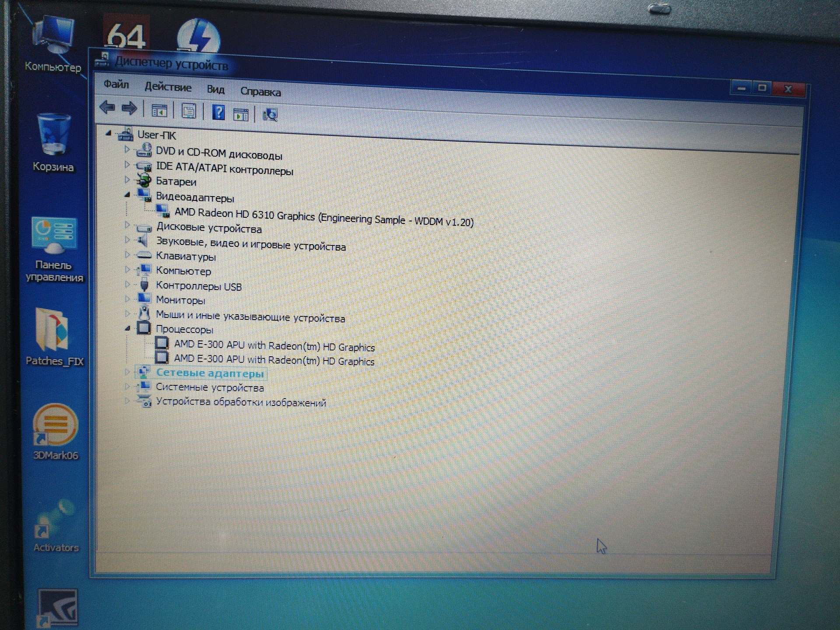Click the Back arrow toolbar button
Image resolution: width=840 pixels, height=630 pixels.
point(107,107)
